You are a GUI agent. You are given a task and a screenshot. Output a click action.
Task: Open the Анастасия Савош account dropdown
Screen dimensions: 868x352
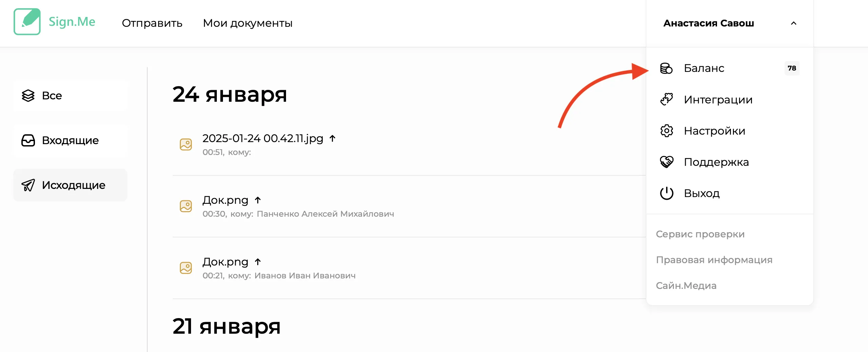click(709, 23)
